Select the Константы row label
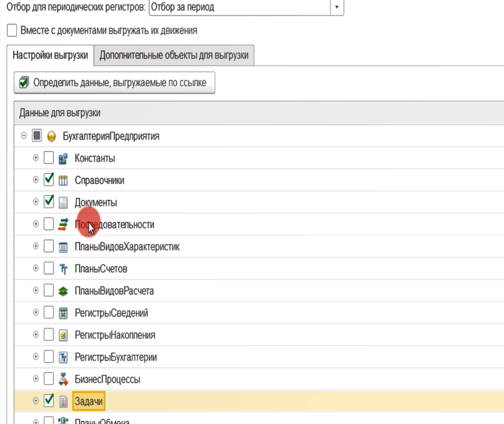 tap(95, 159)
